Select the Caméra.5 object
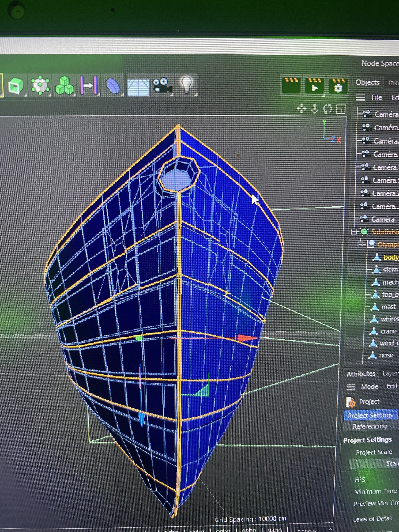 [x=386, y=180]
